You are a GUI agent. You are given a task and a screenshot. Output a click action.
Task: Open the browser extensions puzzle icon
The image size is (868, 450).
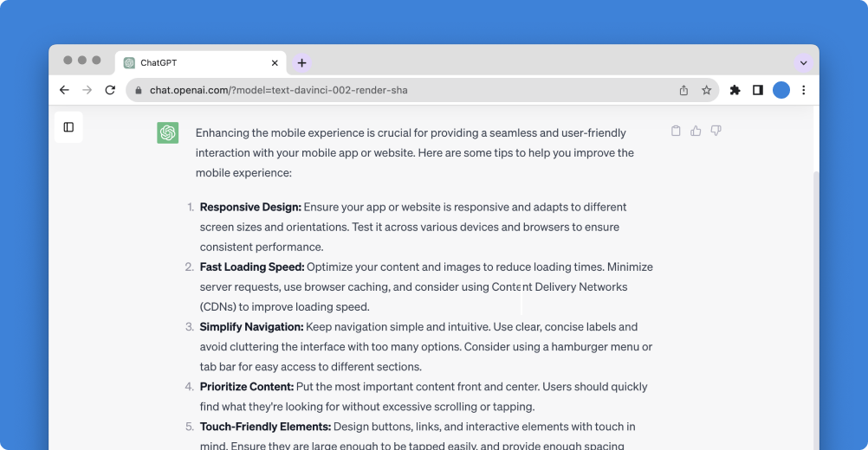[x=735, y=90]
